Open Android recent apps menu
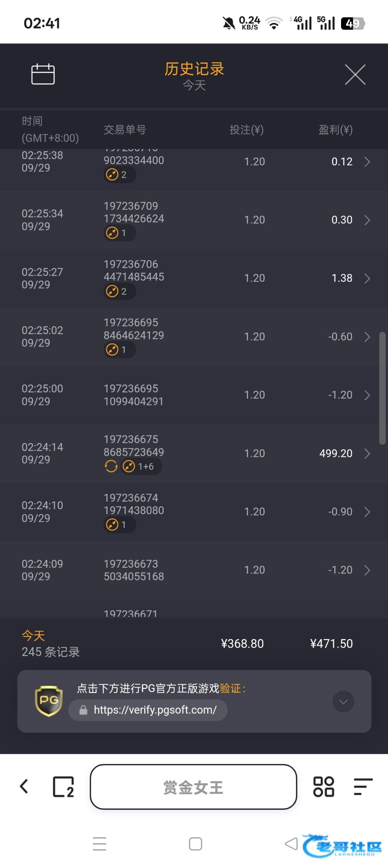 [99, 844]
